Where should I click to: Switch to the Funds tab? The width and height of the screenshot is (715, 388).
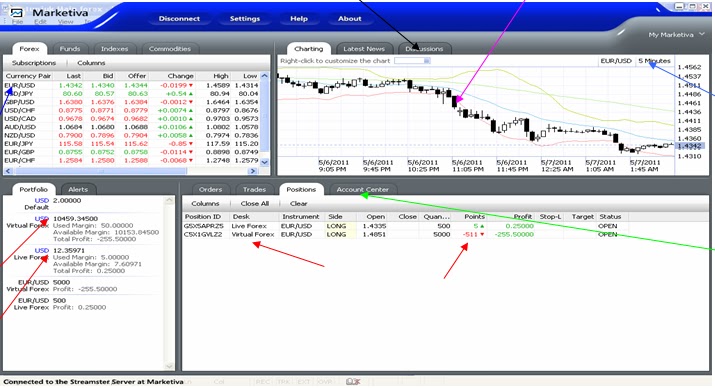(70, 49)
